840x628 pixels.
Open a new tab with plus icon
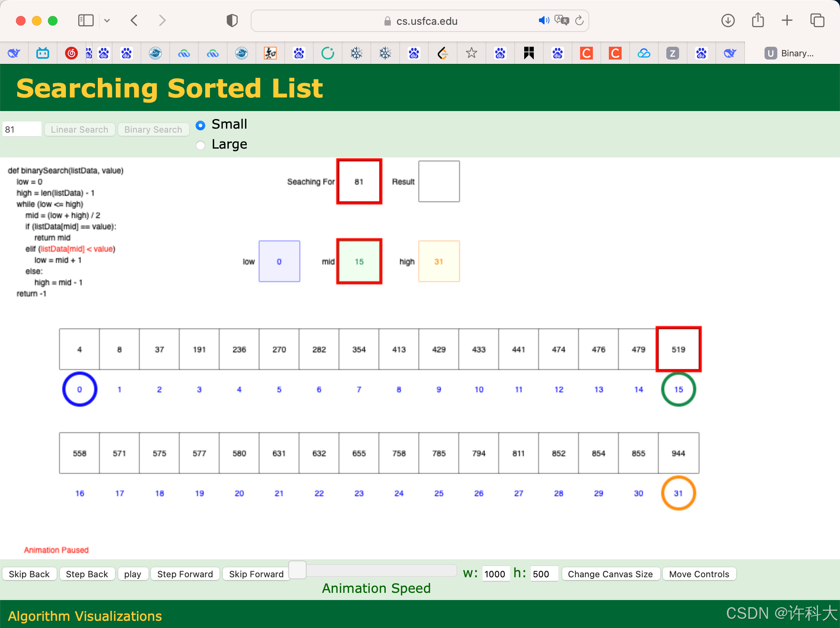(x=787, y=20)
